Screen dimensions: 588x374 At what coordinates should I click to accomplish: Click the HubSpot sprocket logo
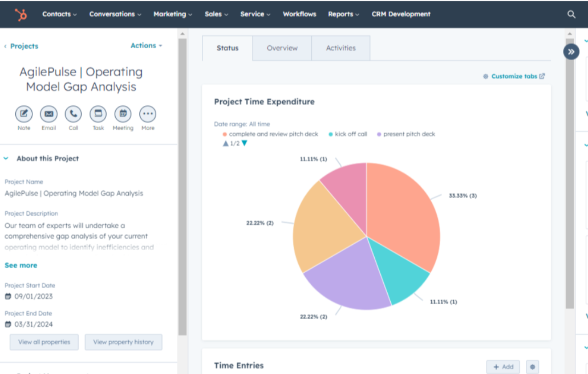(x=21, y=14)
